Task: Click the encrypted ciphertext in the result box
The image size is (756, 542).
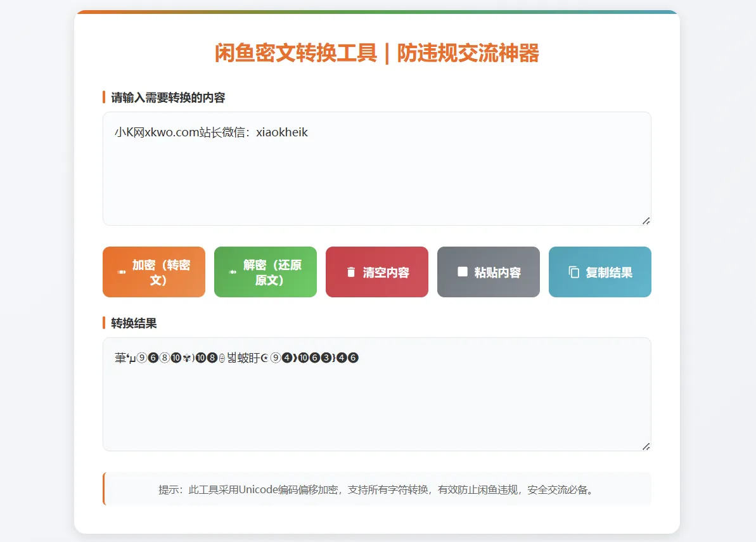Action: (236, 358)
